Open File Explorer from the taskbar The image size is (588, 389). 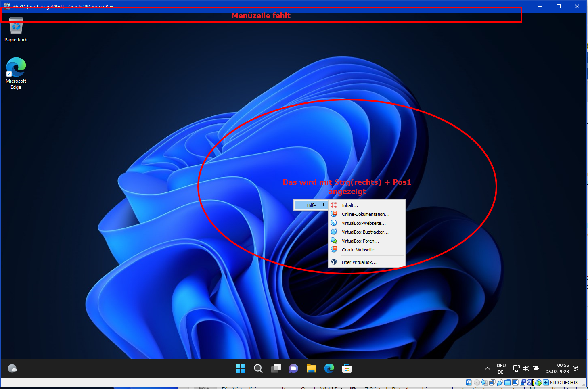coord(312,368)
